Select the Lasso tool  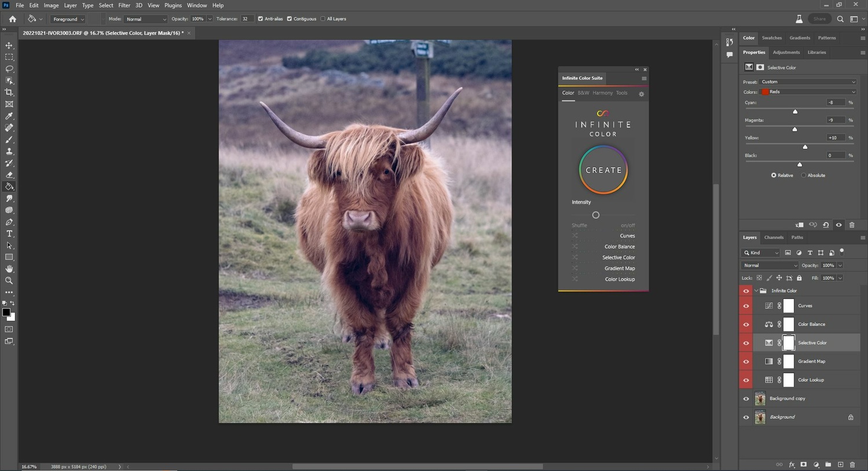tap(9, 69)
